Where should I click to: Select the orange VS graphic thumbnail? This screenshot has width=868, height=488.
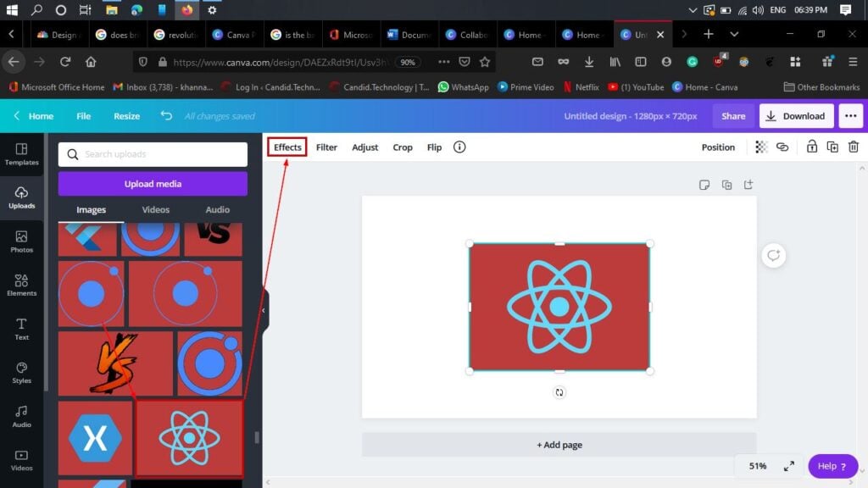(115, 363)
